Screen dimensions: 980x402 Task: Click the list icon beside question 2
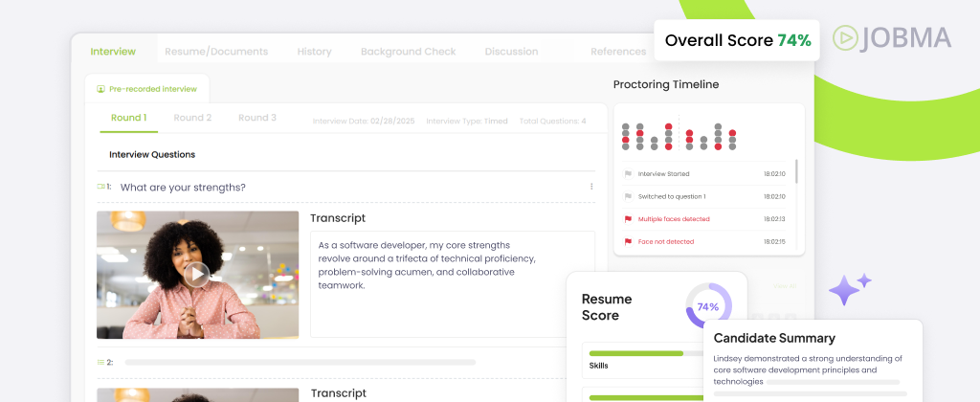(100, 362)
